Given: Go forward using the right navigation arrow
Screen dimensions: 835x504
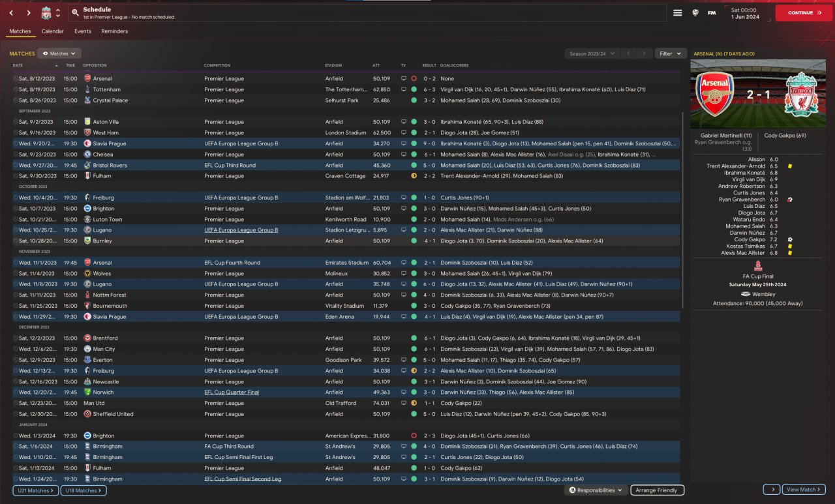Looking at the screenshot, I should click(x=29, y=13).
